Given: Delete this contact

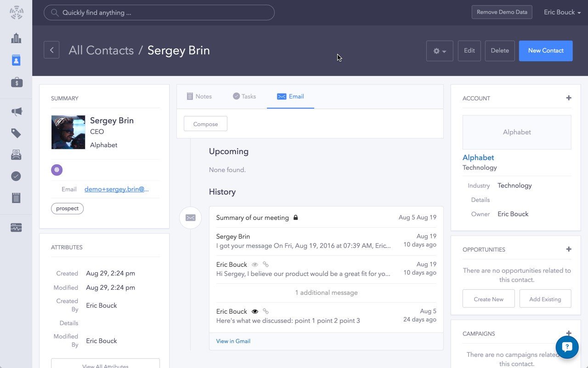Looking at the screenshot, I should pos(499,51).
